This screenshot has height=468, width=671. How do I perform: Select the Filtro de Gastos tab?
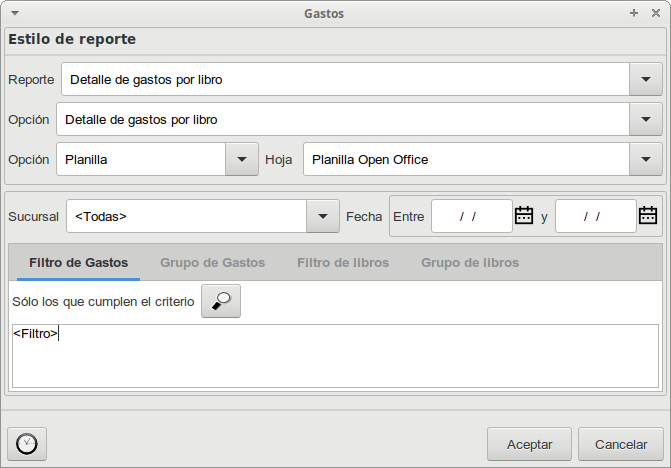79,263
